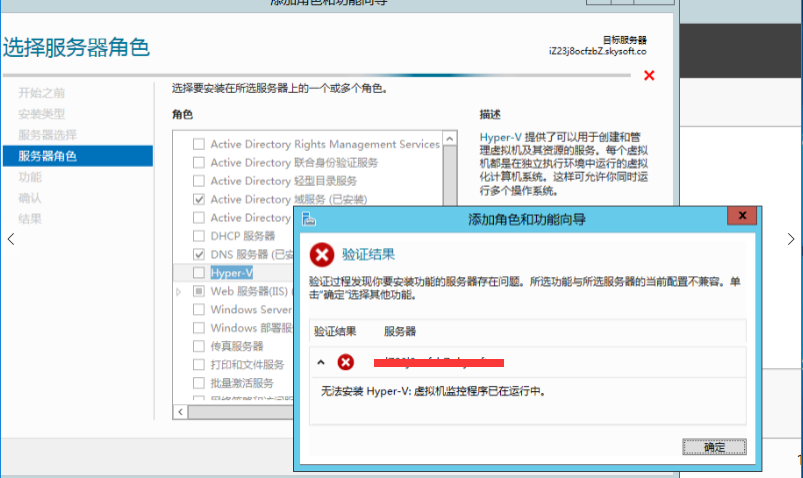803x478 pixels.
Task: Toggle the Web 服务器(IIS) checkbox
Action: (199, 291)
